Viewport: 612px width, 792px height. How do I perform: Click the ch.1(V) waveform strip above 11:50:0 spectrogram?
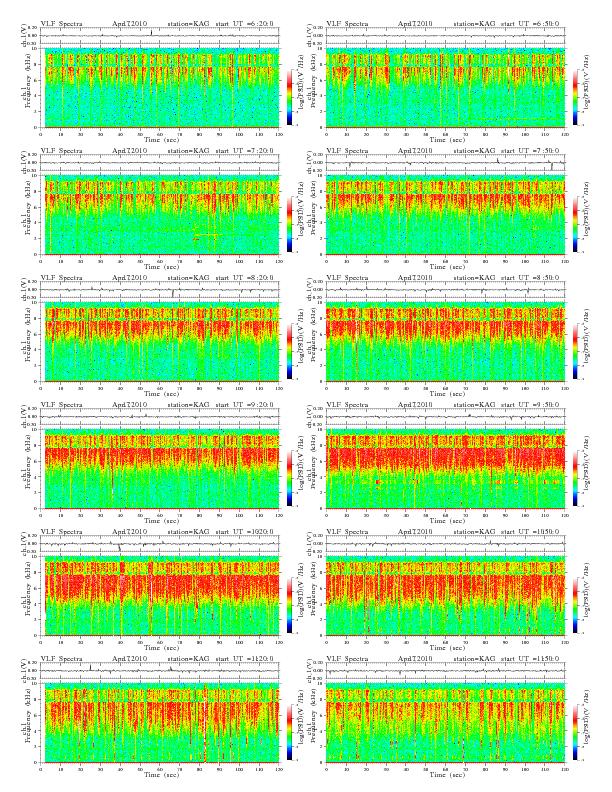(445, 671)
